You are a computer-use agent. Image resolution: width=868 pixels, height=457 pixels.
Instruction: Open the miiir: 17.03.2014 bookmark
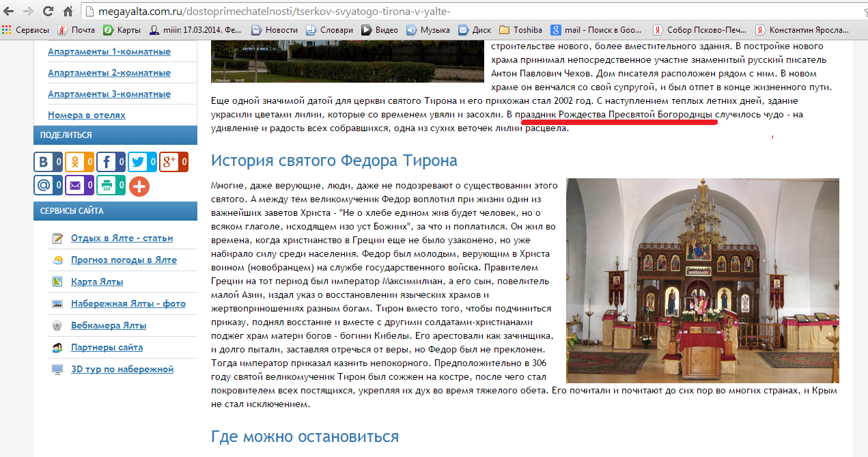coord(195,30)
